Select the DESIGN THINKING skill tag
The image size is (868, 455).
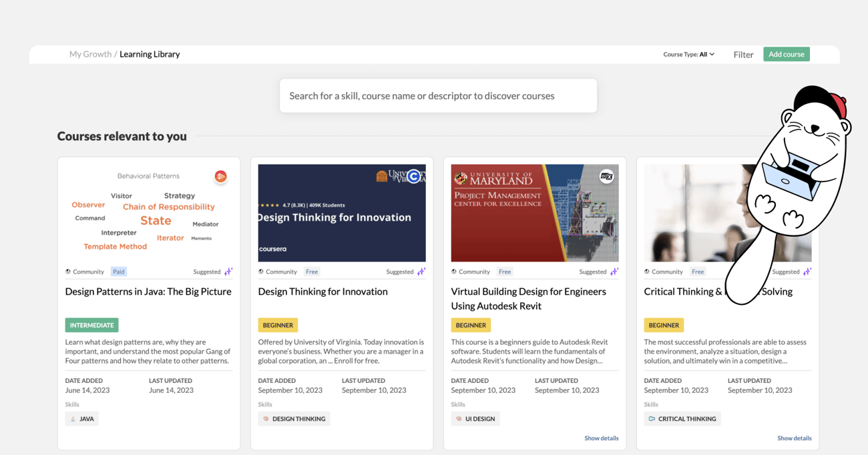[x=294, y=419]
